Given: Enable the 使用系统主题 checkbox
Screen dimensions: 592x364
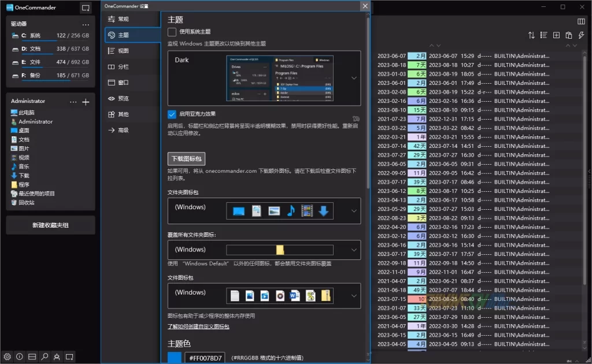Looking at the screenshot, I should [x=172, y=32].
